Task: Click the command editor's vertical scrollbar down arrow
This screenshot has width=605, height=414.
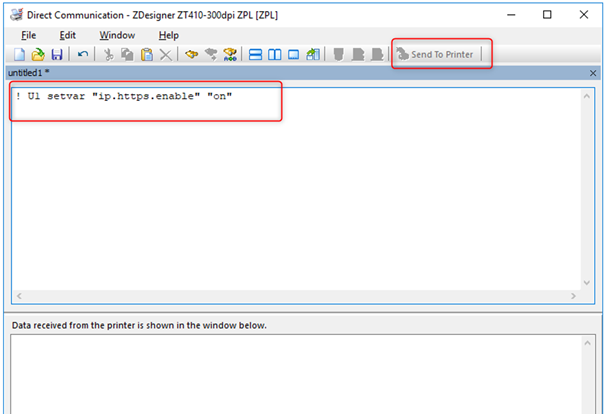Action: coord(587,283)
